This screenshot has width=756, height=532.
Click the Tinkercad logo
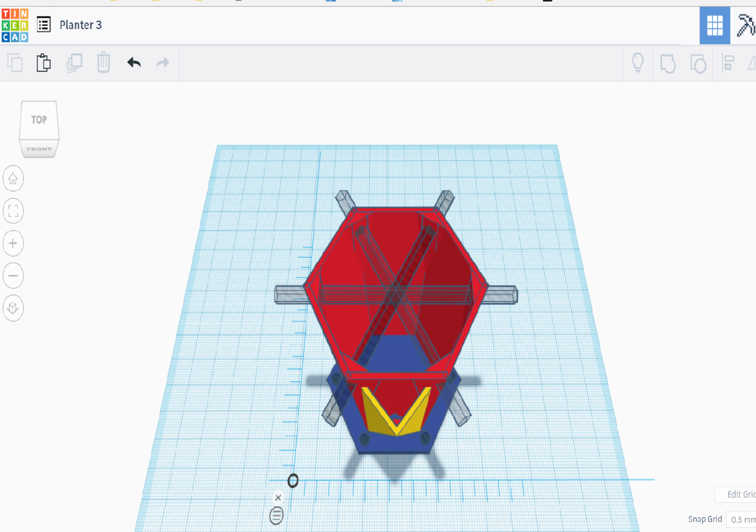(x=15, y=25)
